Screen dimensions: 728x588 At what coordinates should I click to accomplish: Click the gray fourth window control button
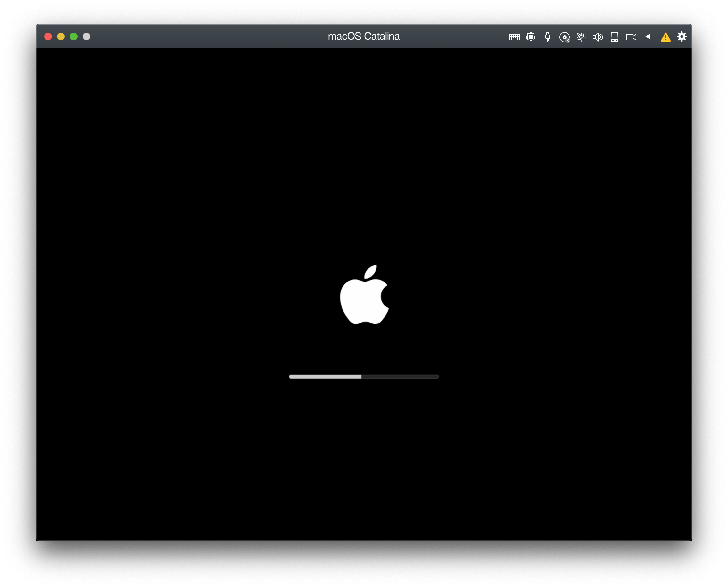point(87,37)
